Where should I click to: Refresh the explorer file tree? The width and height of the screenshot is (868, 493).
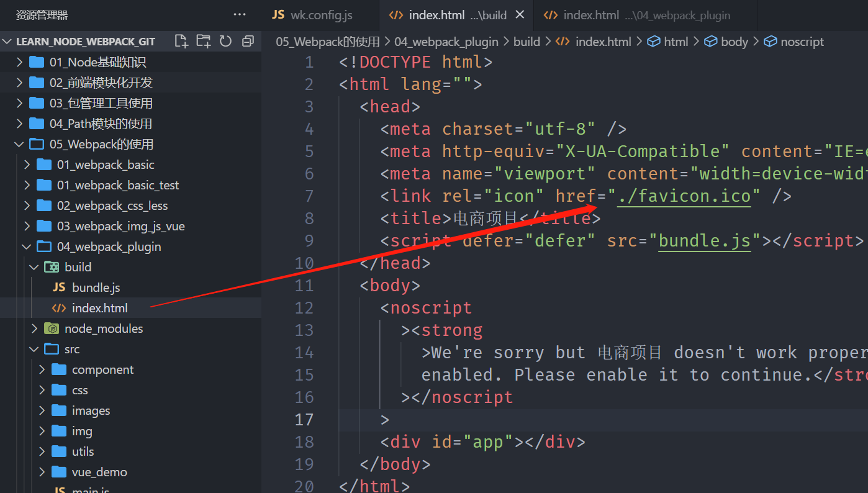[225, 42]
